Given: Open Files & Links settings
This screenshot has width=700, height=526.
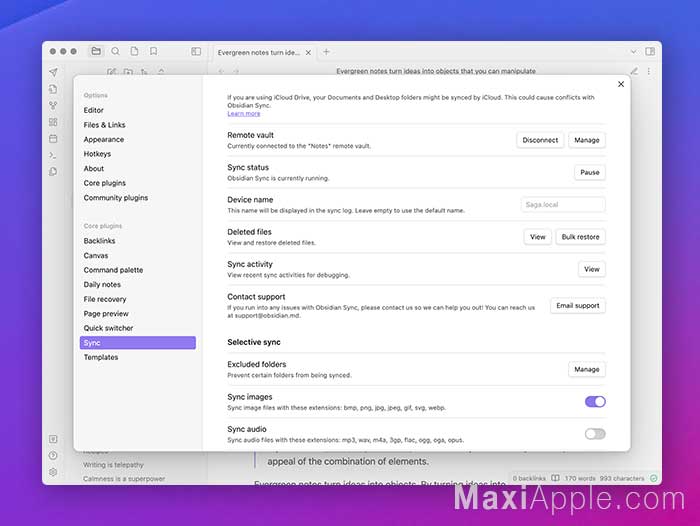Looking at the screenshot, I should (138, 125).
